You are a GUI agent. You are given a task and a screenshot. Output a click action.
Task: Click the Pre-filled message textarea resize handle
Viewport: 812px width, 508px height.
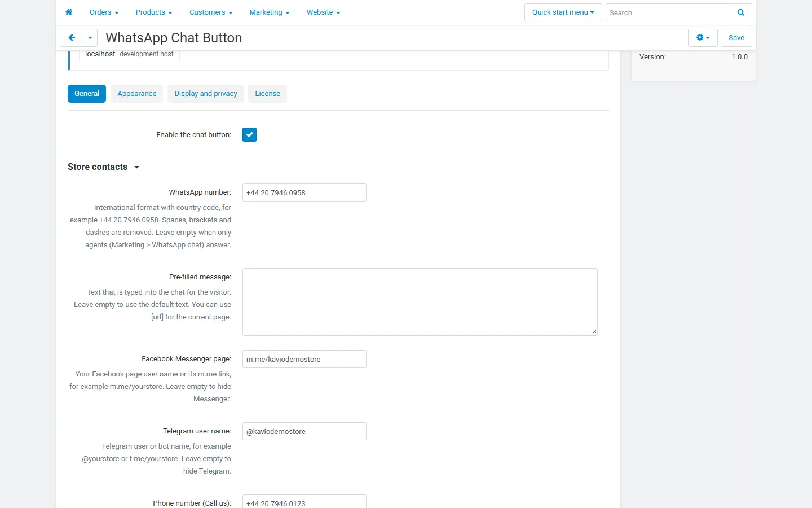click(x=594, y=332)
